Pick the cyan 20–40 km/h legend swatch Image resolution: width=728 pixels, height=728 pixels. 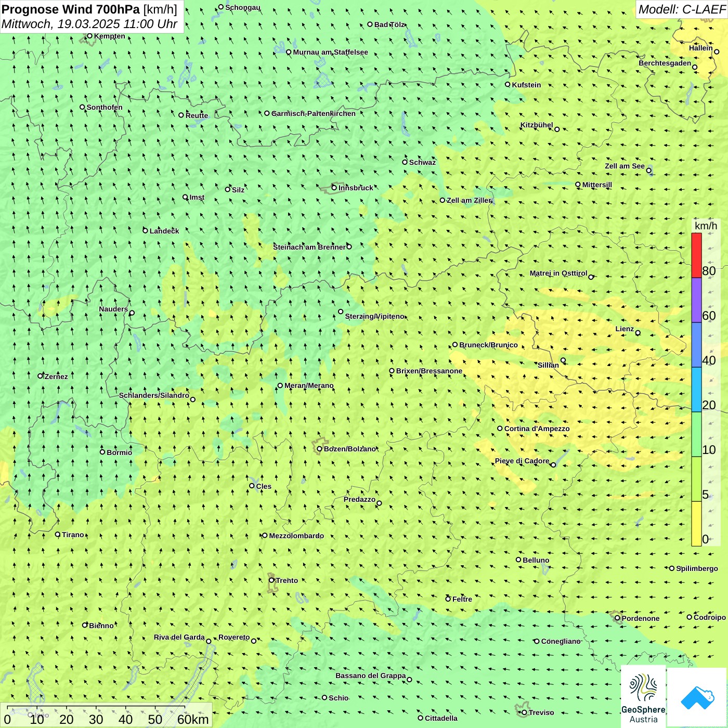coord(696,389)
